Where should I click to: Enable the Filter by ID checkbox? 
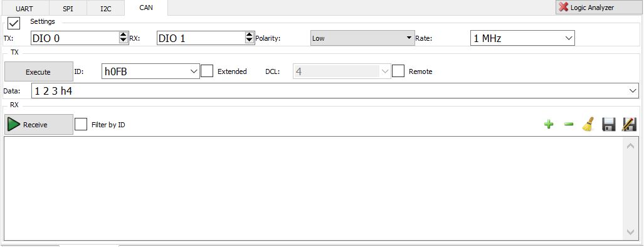81,124
